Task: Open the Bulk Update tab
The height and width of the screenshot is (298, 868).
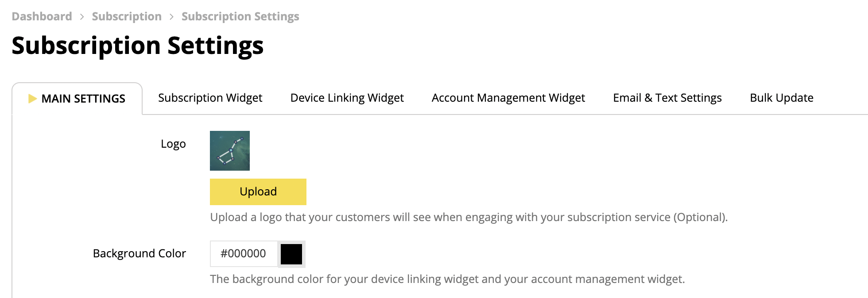Action: (781, 98)
